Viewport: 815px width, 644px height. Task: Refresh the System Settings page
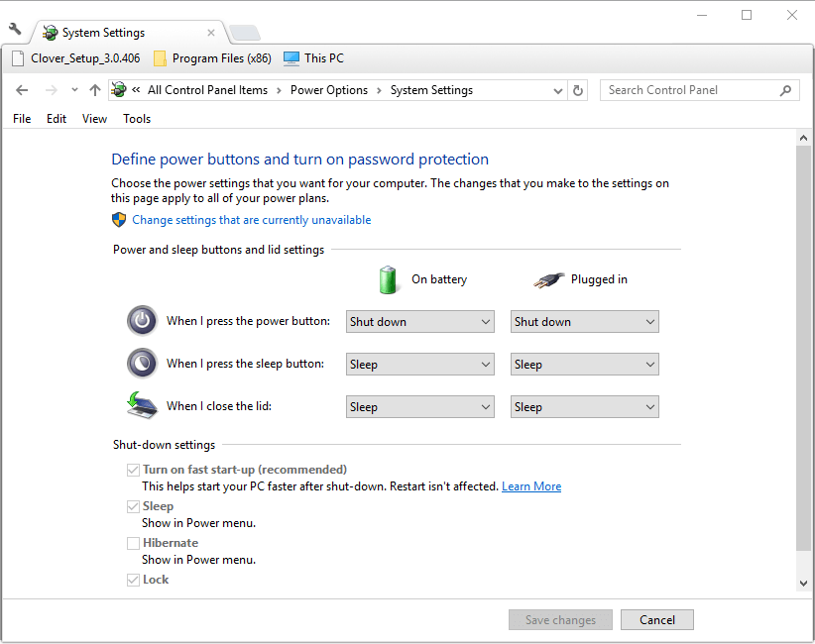578,90
